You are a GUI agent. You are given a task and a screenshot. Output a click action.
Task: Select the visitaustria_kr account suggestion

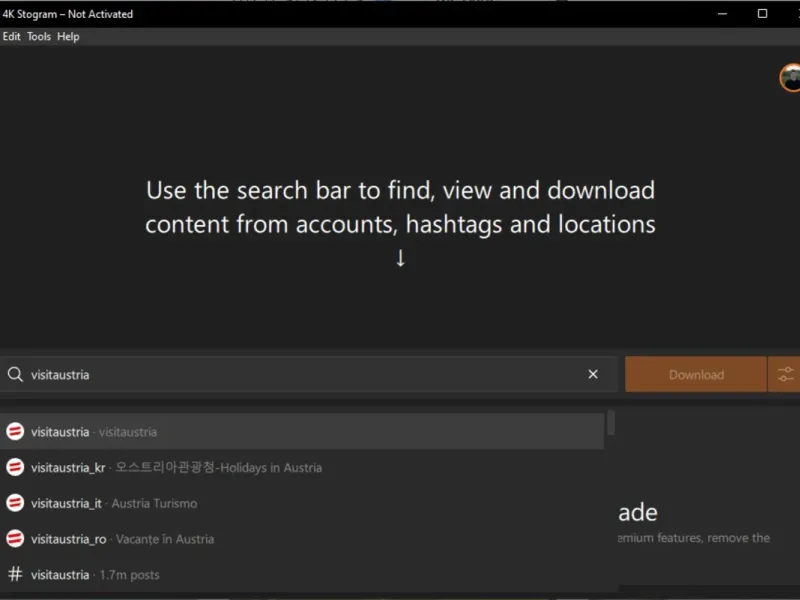[302, 467]
